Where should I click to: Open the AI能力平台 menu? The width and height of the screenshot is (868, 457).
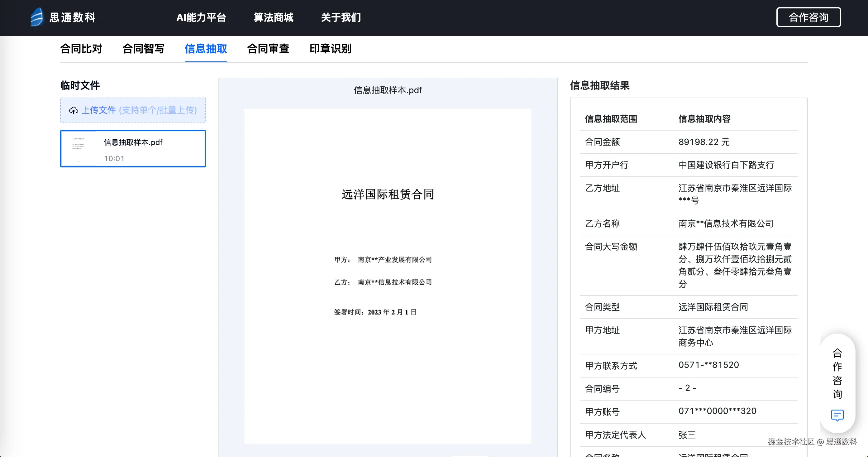[201, 17]
